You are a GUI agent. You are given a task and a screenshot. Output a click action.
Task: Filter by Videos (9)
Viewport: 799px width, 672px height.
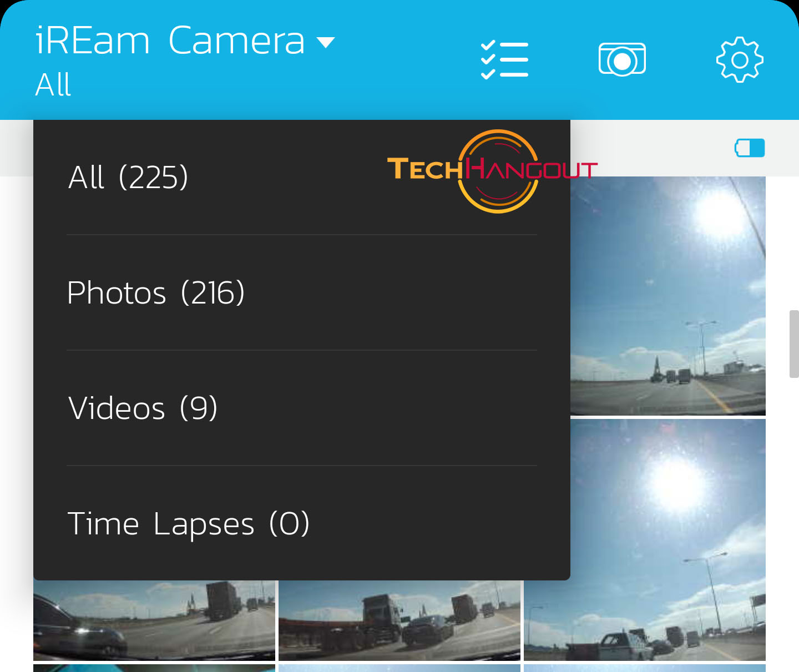(302, 408)
